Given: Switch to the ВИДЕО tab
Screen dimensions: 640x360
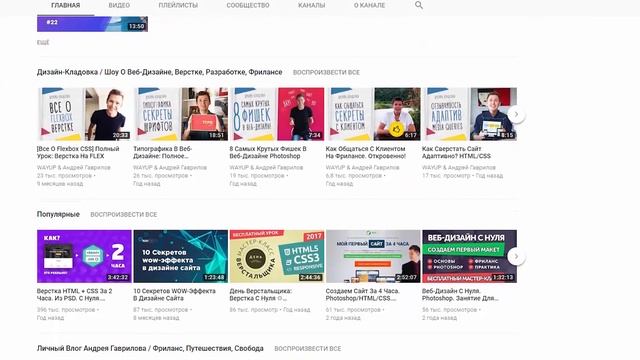Looking at the screenshot, I should point(119,5).
